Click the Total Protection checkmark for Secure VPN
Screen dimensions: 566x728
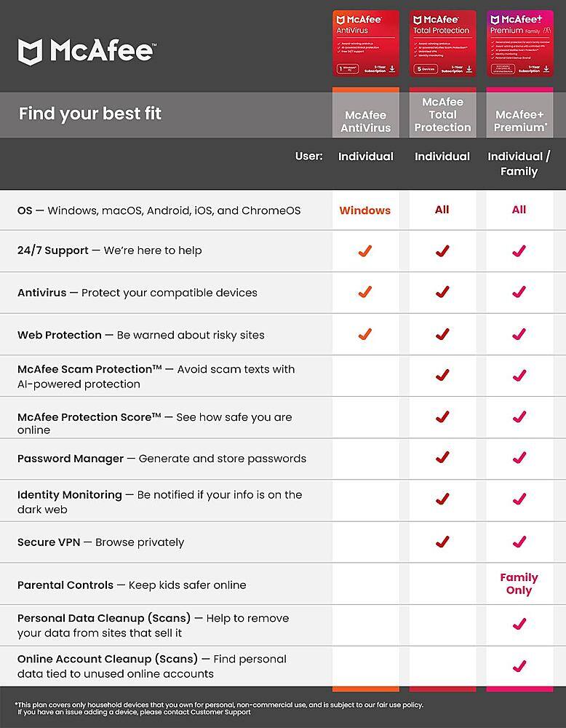tap(442, 542)
